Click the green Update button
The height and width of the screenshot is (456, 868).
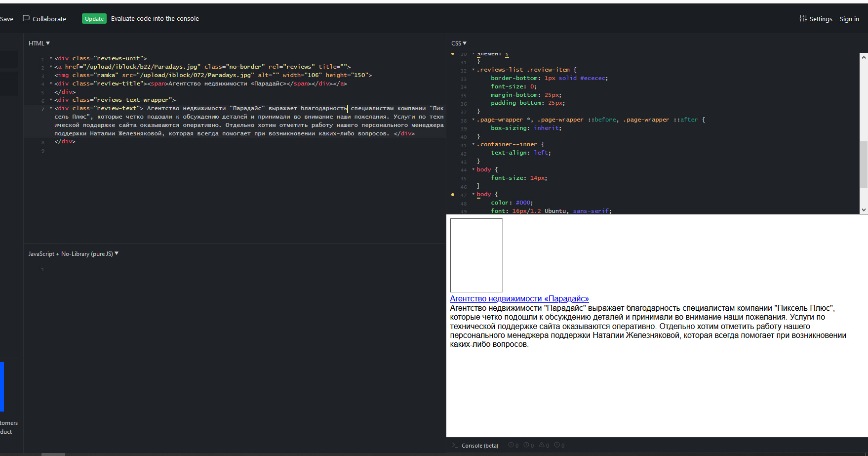(94, 19)
